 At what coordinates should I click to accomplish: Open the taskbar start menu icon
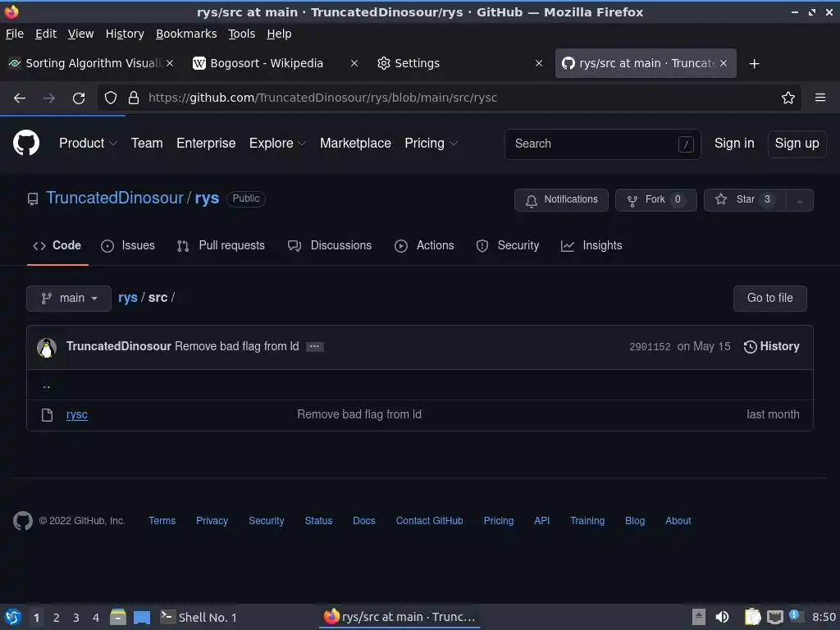13,617
